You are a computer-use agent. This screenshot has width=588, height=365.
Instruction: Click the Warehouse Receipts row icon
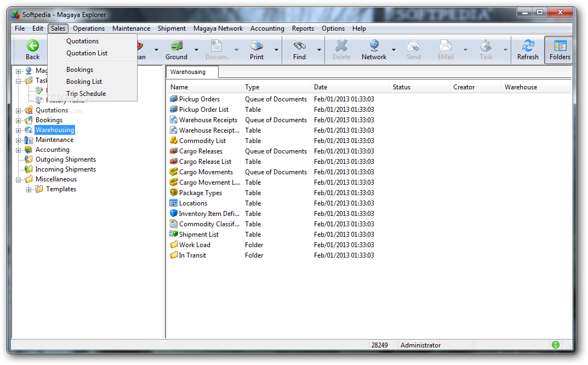coord(174,119)
